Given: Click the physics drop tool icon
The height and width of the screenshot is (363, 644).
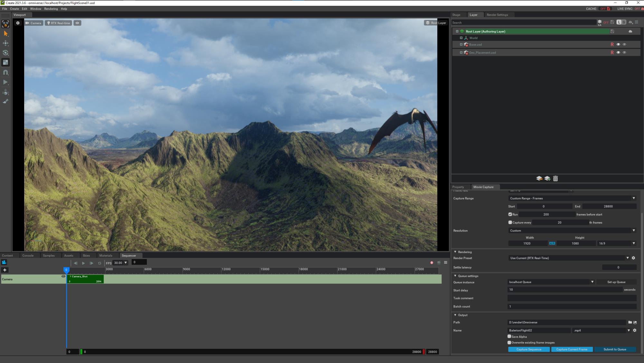Looking at the screenshot, I should [5, 92].
